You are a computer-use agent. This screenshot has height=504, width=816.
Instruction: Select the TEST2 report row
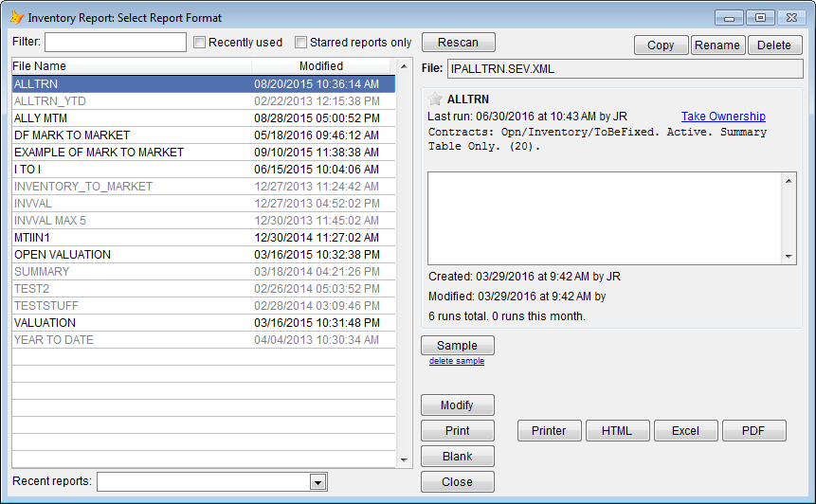click(204, 289)
